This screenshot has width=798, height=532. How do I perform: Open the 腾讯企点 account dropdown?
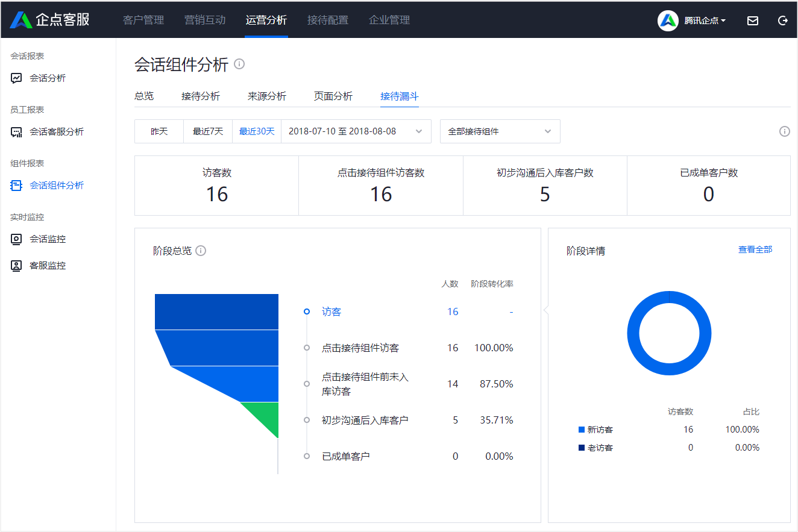[705, 20]
